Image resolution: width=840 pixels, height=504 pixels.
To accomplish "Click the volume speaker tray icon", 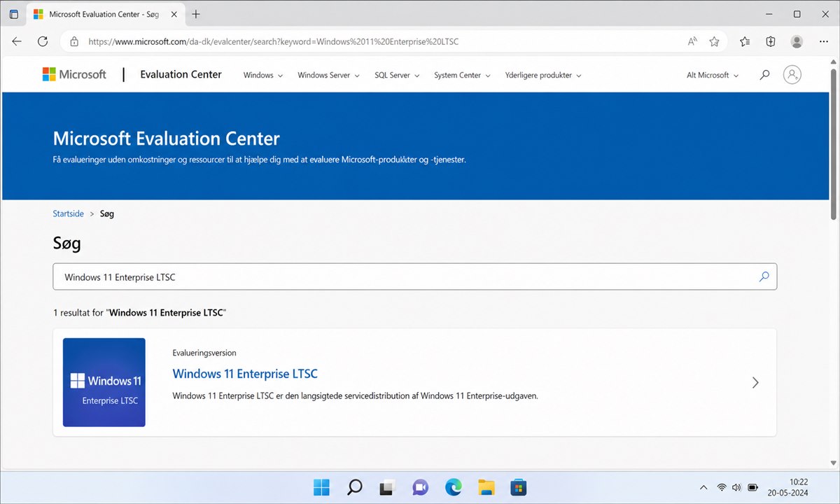I will pos(736,487).
